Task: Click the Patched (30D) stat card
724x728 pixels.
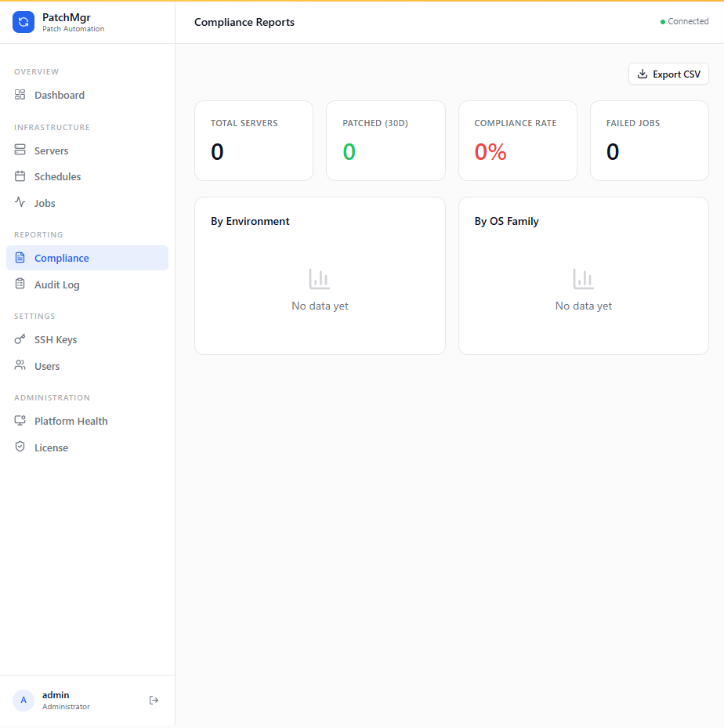Action: [x=386, y=141]
